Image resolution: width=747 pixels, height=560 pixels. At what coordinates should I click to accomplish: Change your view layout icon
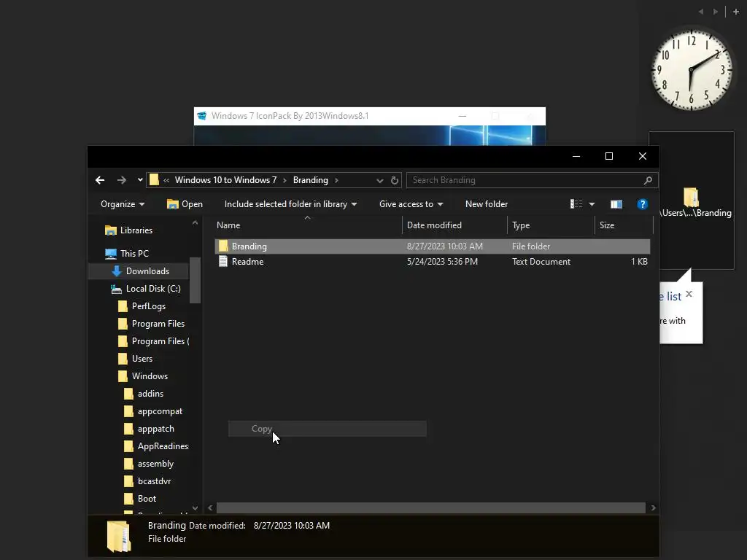click(576, 204)
